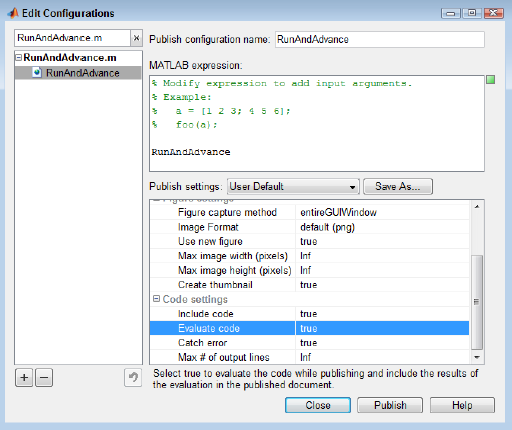512x430 pixels.
Task: Toggle the Create thumbnail true value
Action: 309,285
